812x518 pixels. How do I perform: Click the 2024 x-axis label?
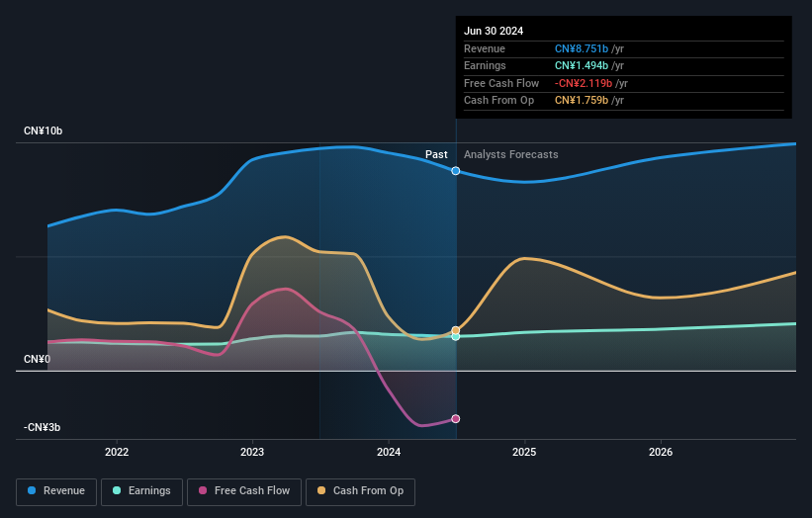click(389, 452)
